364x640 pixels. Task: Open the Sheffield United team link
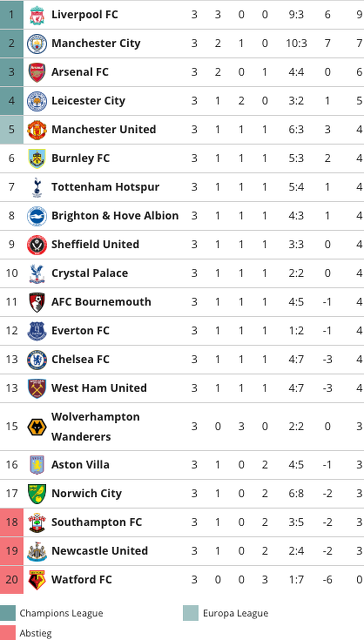[95, 244]
